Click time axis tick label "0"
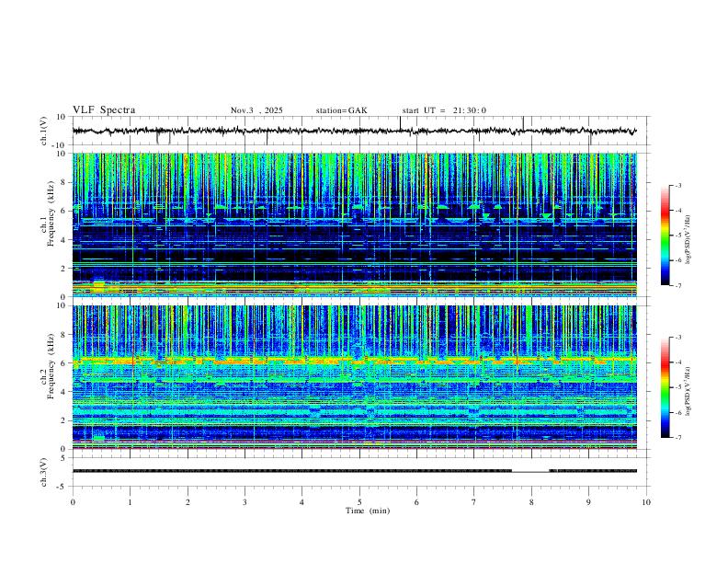Screen dimensions: 728x563 click(x=73, y=502)
